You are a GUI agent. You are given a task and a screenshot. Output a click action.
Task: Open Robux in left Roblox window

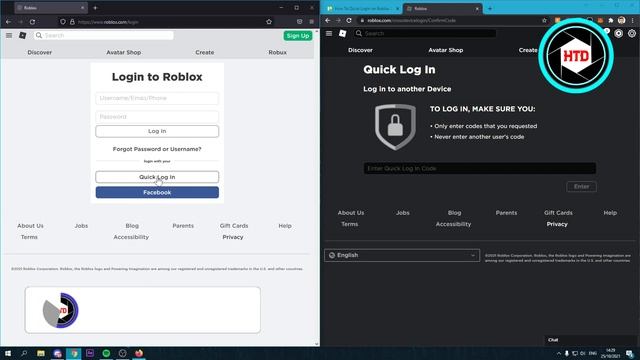(278, 52)
